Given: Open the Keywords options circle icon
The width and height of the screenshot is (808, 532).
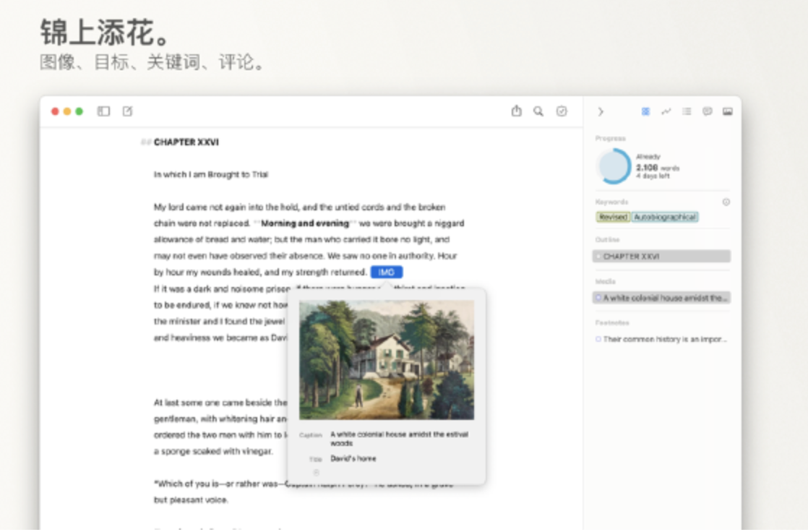Looking at the screenshot, I should click(x=726, y=202).
